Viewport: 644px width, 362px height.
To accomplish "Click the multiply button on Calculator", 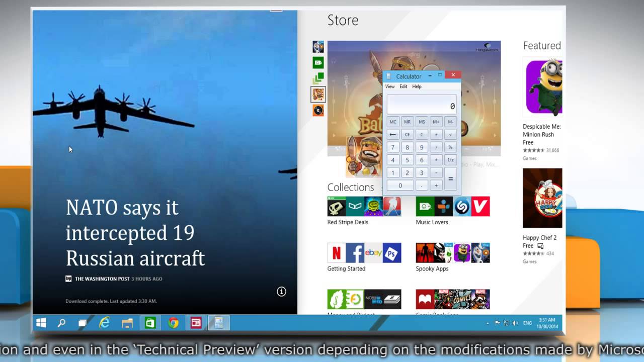I will 436,160.
